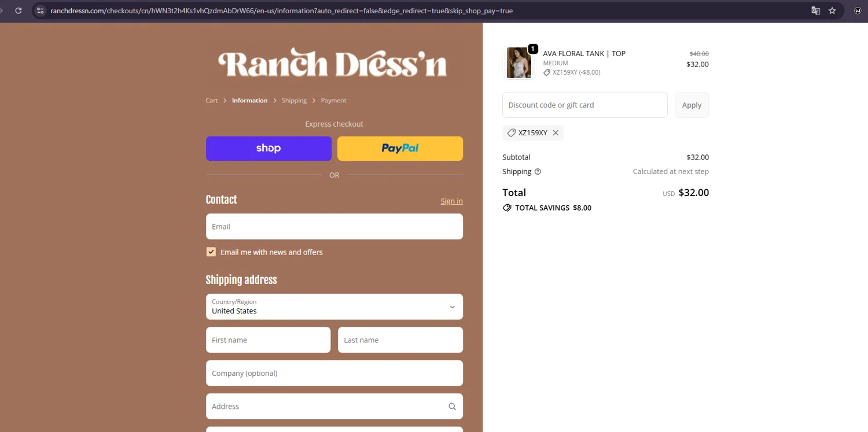Screen dimensions: 868x432
Task: Click the browser address bar URL
Action: click(x=281, y=11)
